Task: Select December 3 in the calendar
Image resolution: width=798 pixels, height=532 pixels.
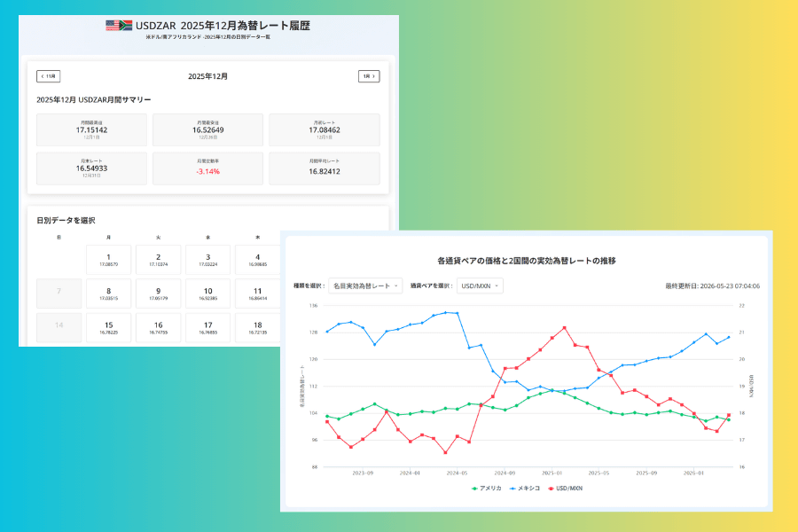Action: click(x=208, y=260)
